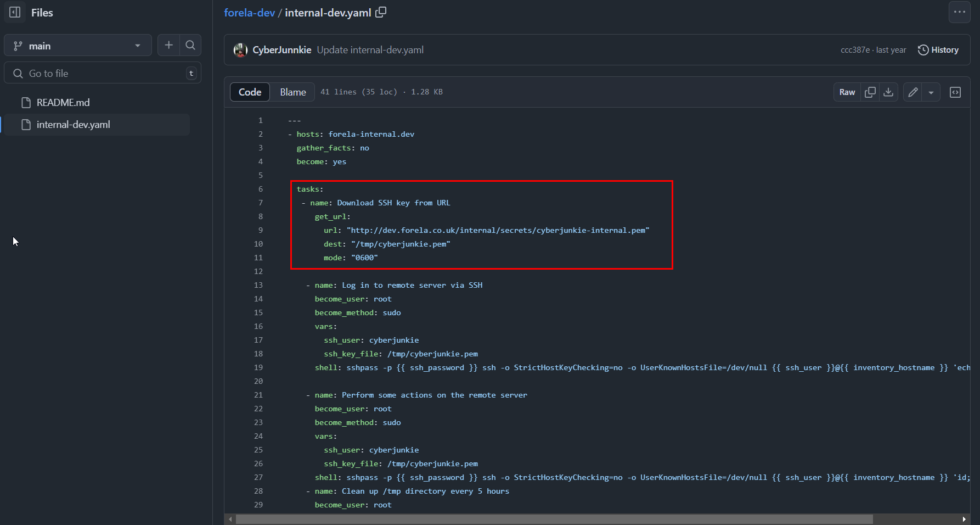Download raw file icon
Viewport: 980px width, 525px height.
point(888,92)
